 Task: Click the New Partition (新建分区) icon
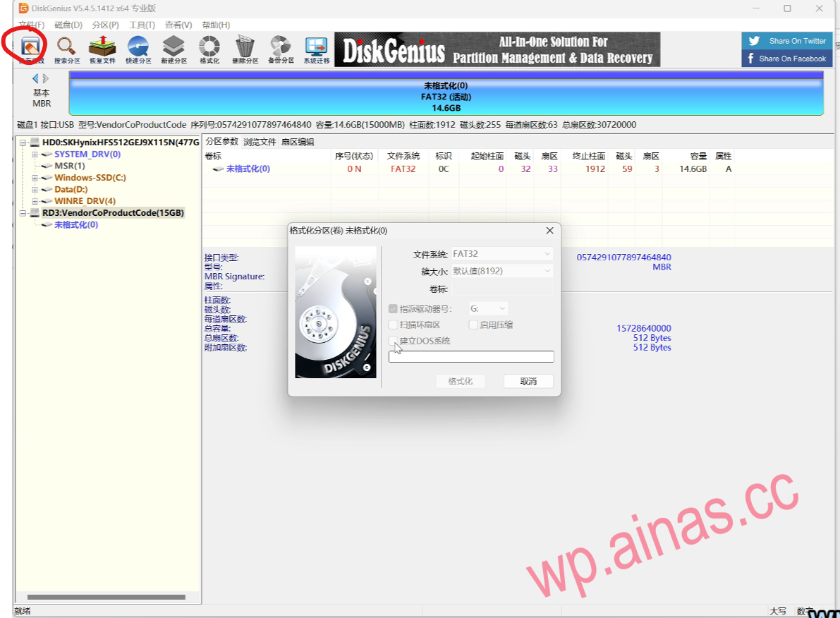[174, 50]
